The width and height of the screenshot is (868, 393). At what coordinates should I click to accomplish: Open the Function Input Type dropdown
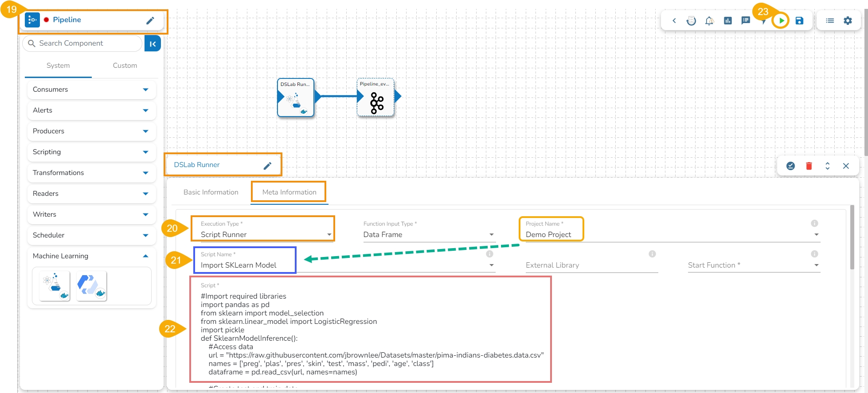pyautogui.click(x=429, y=234)
